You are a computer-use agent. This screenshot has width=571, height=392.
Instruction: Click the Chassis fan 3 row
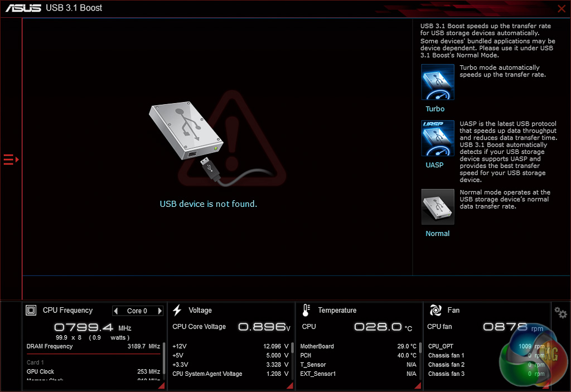[486, 374]
